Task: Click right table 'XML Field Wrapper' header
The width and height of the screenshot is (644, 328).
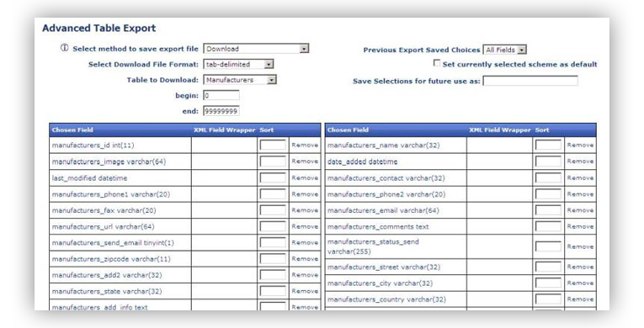Action: (x=500, y=130)
